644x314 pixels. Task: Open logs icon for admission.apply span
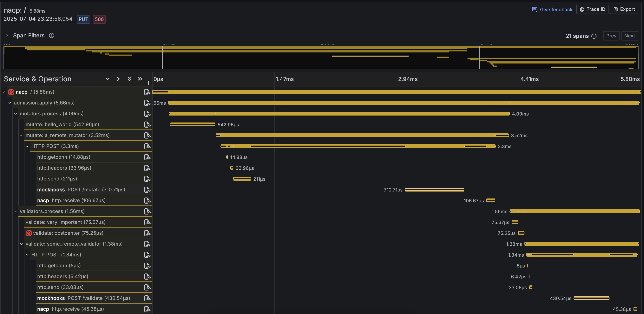click(147, 103)
